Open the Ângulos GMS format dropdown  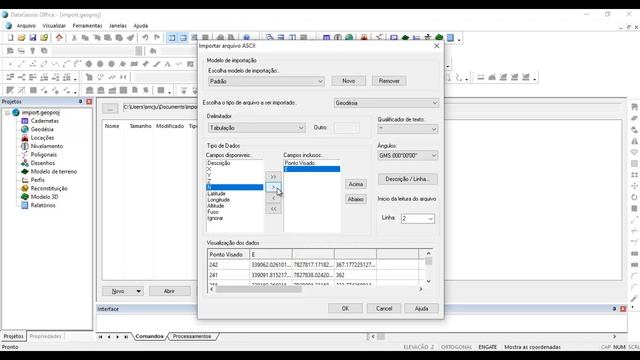407,156
